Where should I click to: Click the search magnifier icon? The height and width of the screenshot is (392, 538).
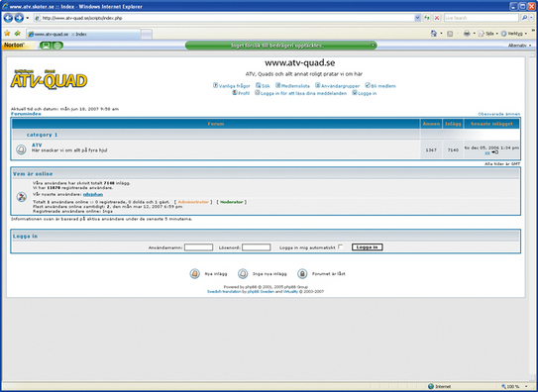tap(524, 18)
